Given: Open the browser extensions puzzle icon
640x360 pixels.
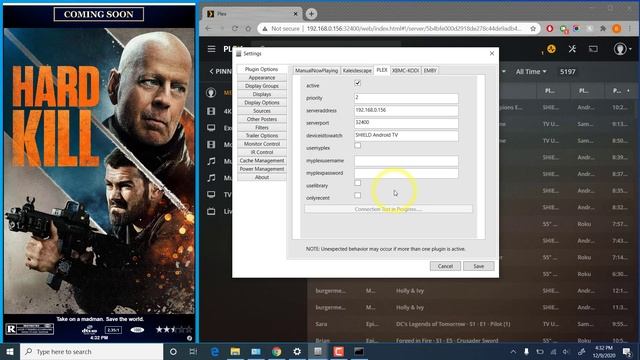Looking at the screenshot, I should point(603,29).
